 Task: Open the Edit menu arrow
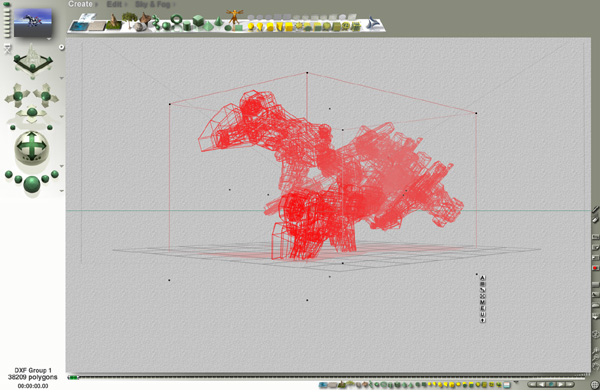pos(126,5)
